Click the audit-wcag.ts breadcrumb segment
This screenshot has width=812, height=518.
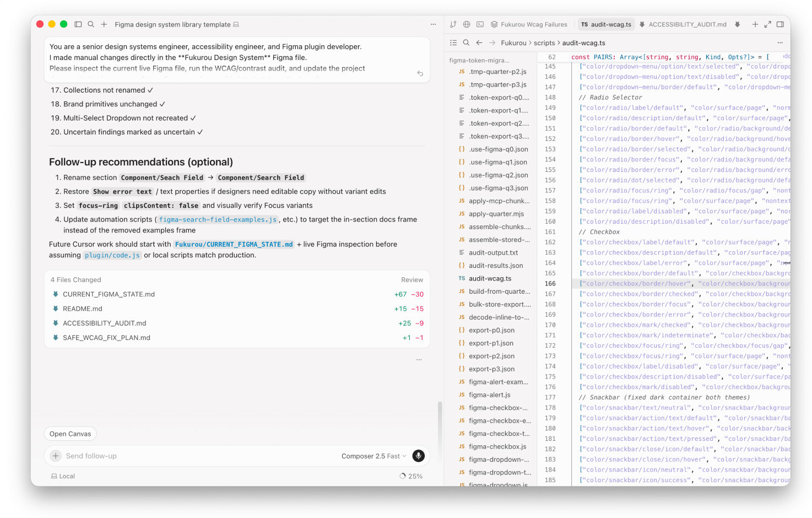point(583,42)
